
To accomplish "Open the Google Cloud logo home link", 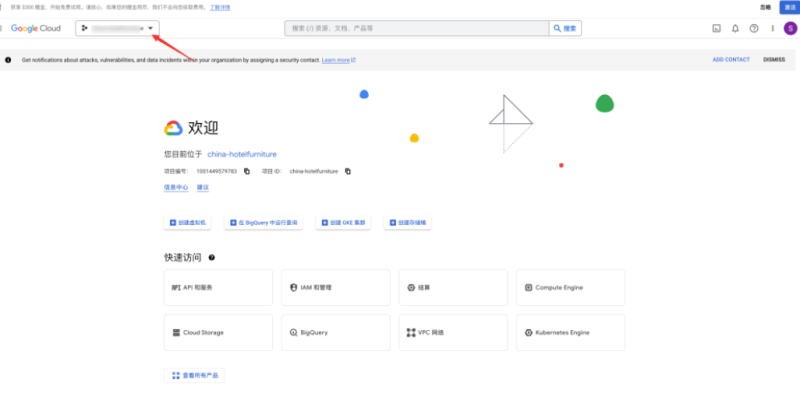I will point(36,29).
